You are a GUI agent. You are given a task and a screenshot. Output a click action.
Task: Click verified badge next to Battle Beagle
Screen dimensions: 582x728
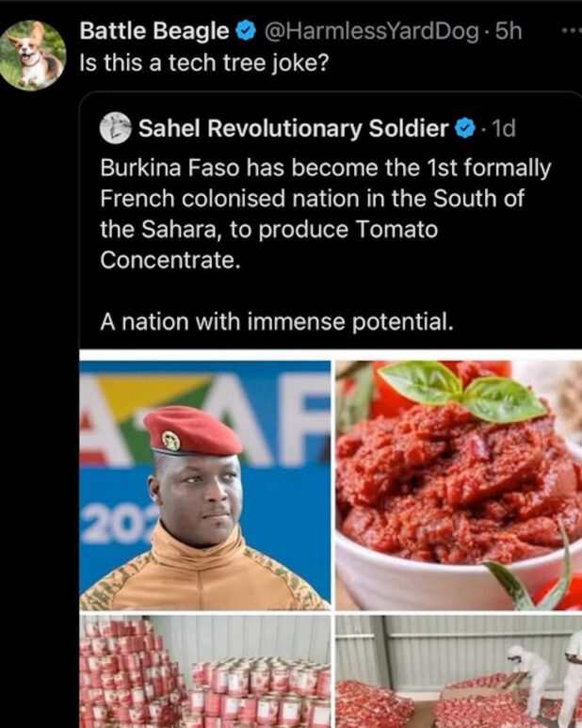pos(246,31)
